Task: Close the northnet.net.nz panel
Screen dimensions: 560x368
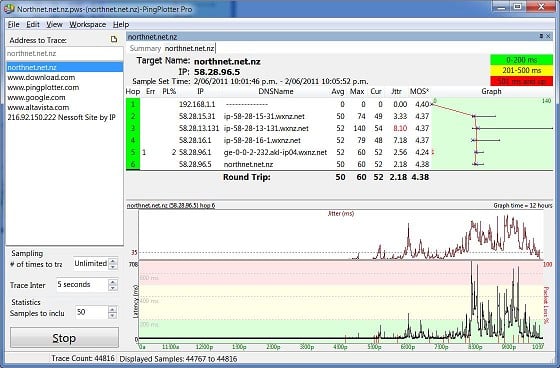Action: pyautogui.click(x=548, y=36)
